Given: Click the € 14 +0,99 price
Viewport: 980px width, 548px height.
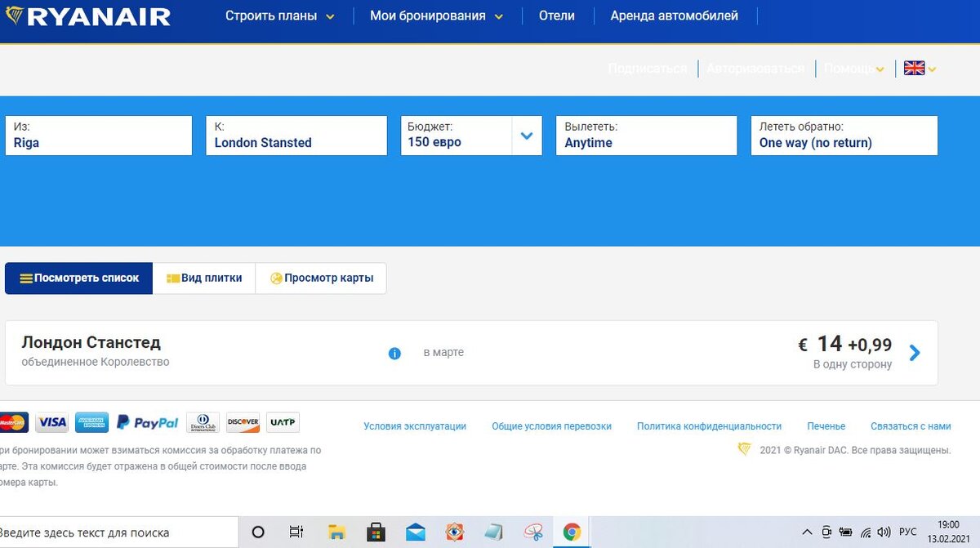Looking at the screenshot, I should click(844, 345).
